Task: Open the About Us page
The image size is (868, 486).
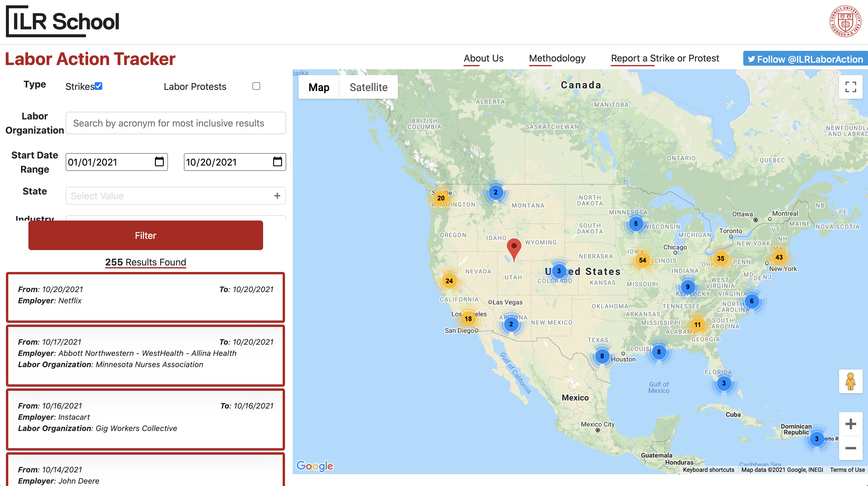Action: pos(483,58)
